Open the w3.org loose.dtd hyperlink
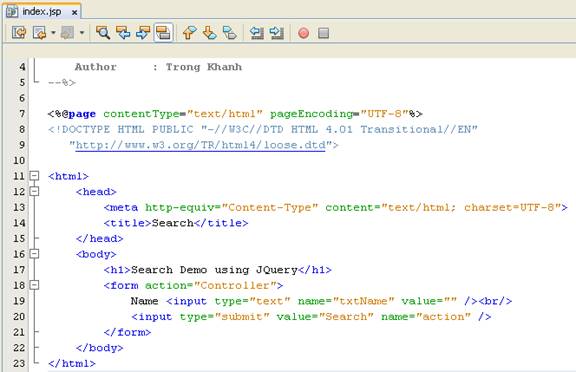576x372 pixels. tap(201, 145)
